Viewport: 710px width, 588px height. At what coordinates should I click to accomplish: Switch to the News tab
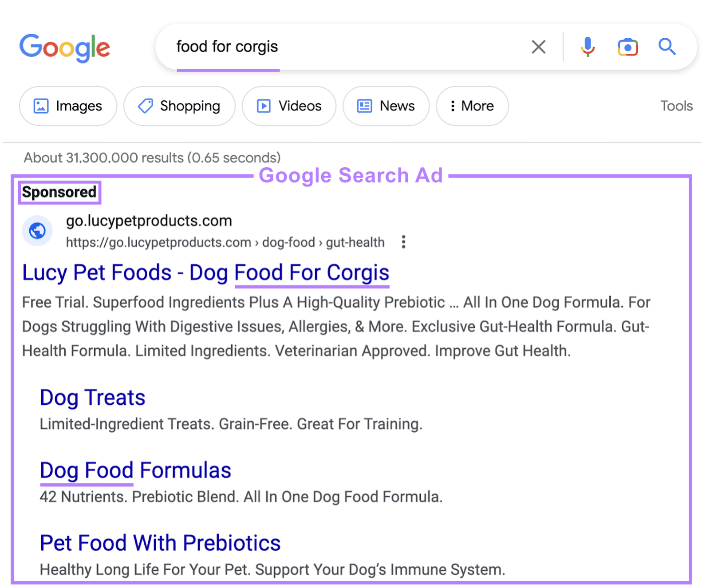click(x=386, y=106)
